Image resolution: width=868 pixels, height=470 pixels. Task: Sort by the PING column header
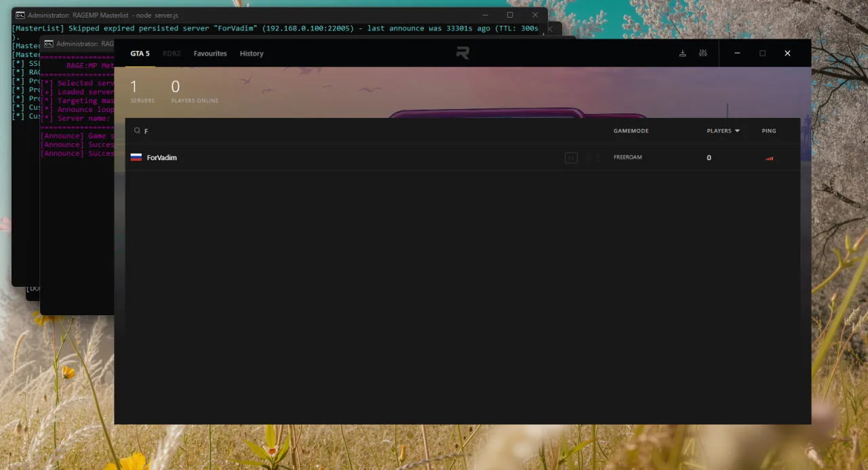pos(769,131)
